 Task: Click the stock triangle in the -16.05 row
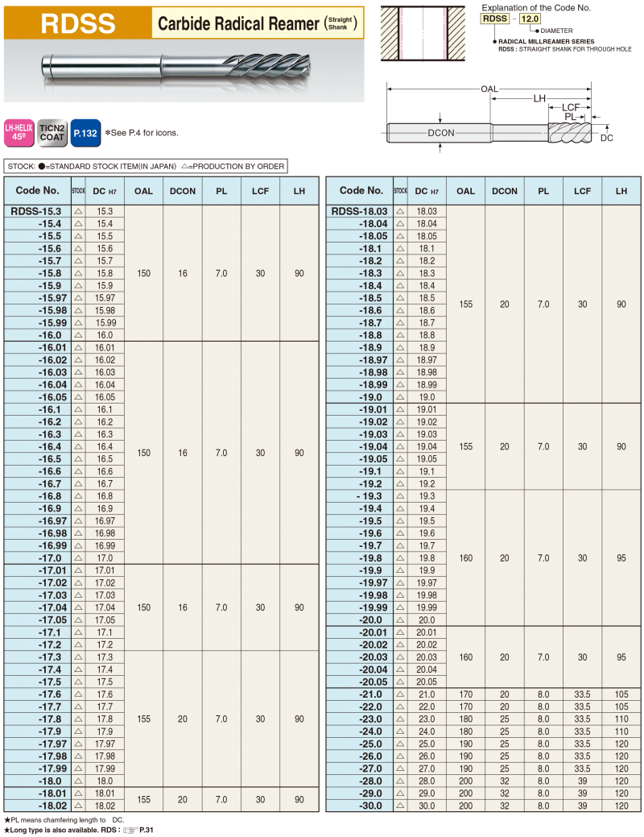pos(78,397)
